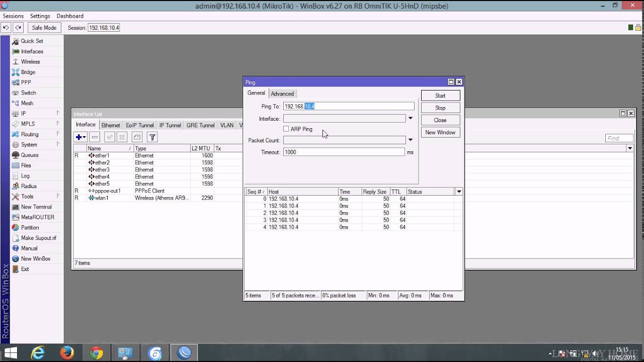This screenshot has width=644, height=362.
Task: Expand the Ping Interface dropdown arrow
Action: [411, 119]
